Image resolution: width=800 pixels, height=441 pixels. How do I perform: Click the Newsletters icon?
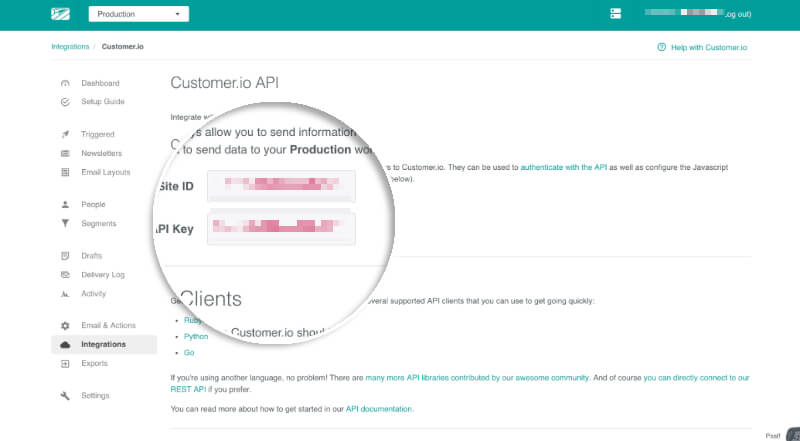point(65,154)
